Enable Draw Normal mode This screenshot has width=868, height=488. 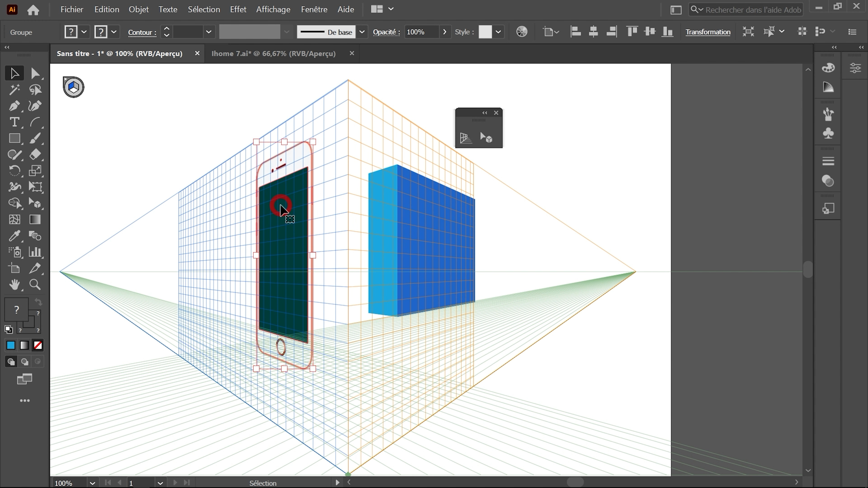tap(11, 362)
